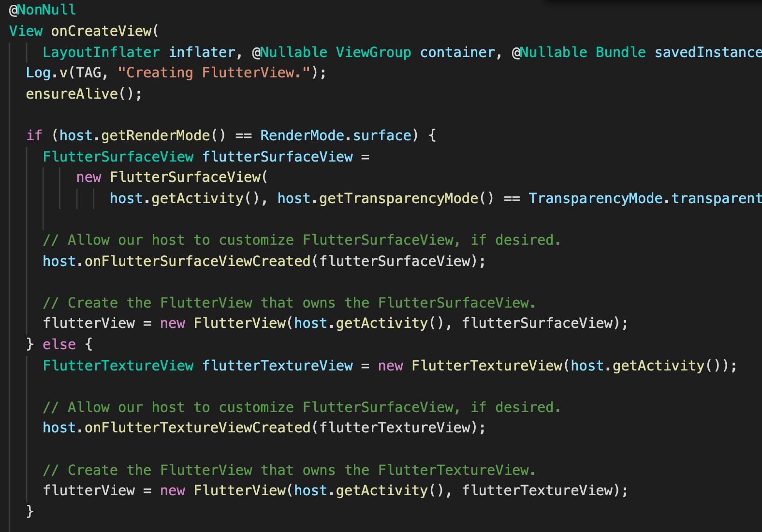Click the ViewGroup type
Screen dimensions: 762x532
coord(373,52)
